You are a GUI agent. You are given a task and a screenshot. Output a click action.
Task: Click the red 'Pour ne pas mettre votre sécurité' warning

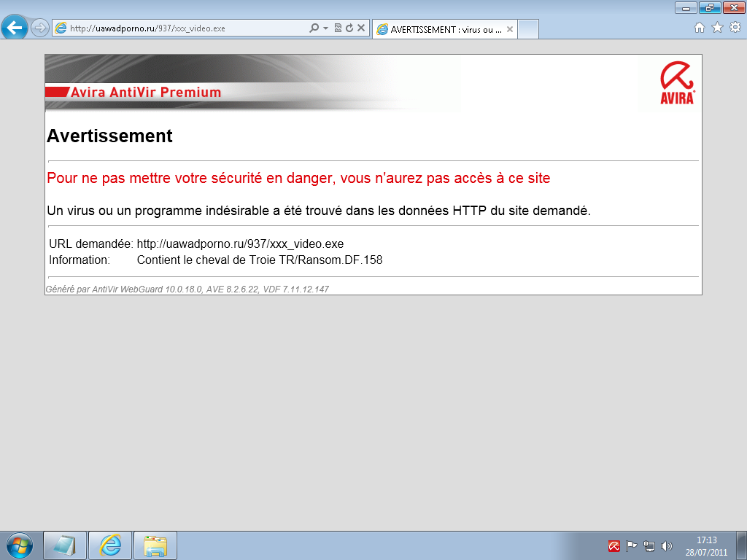(x=298, y=178)
